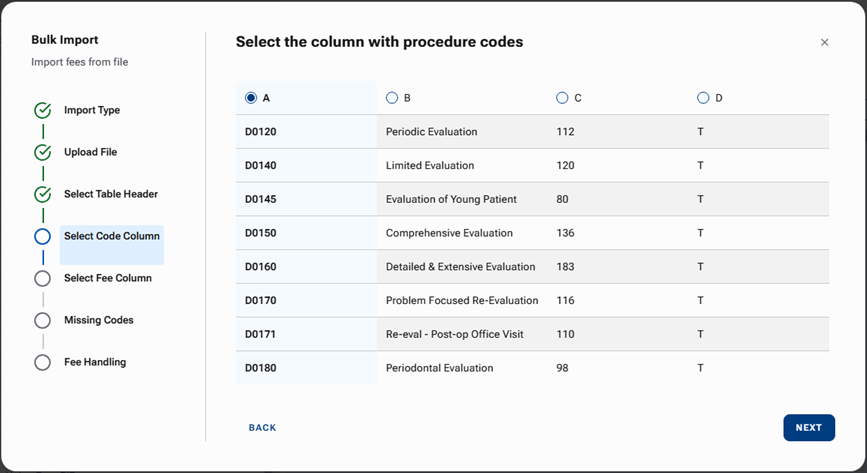The image size is (867, 473).
Task: Click the checkmark icon for Select Table Header
Action: point(42,194)
